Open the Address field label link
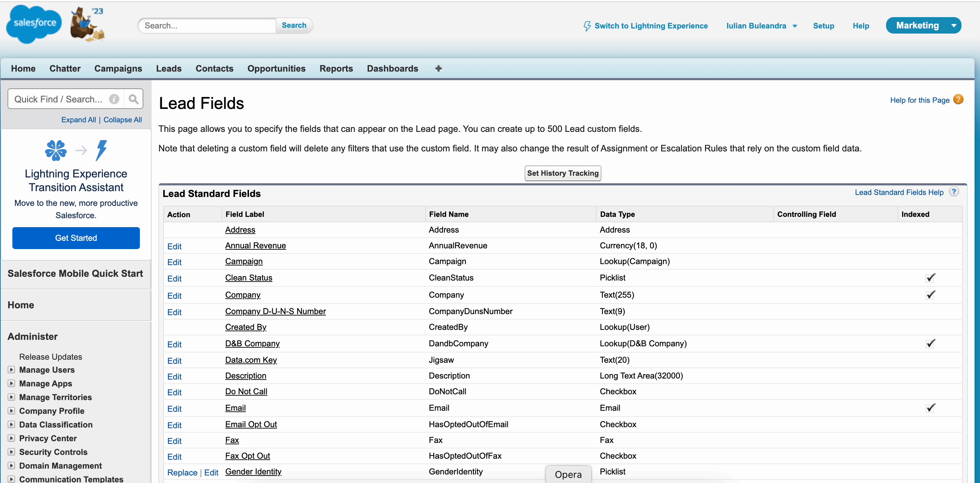The image size is (980, 483). [240, 230]
